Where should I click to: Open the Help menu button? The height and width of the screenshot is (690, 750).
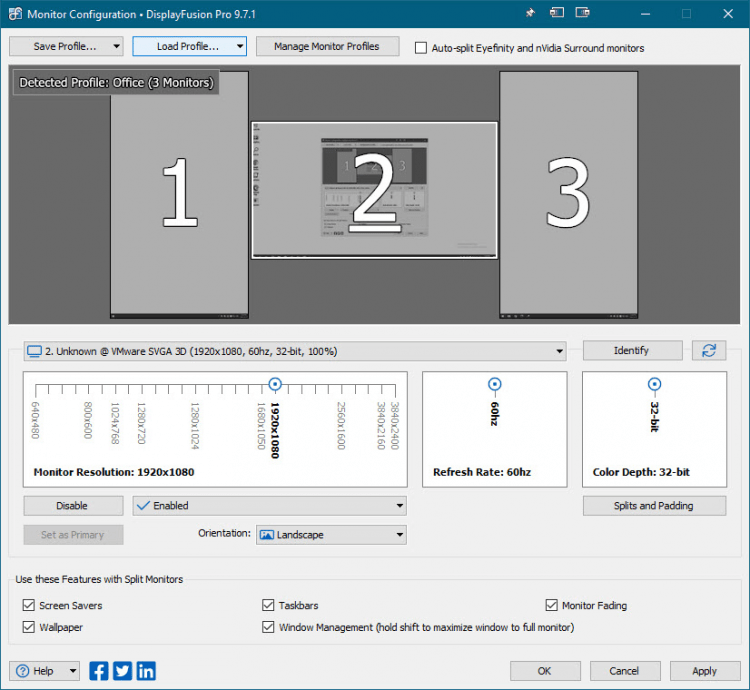pyautogui.click(x=45, y=671)
